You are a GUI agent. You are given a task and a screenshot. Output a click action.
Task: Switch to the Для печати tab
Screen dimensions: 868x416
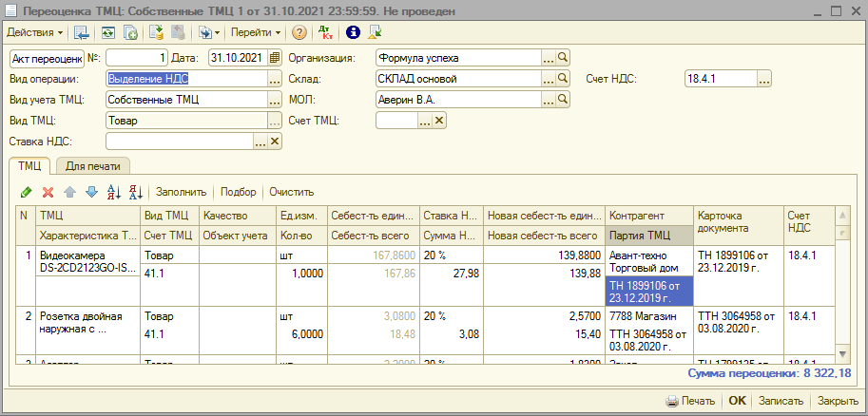coord(92,166)
